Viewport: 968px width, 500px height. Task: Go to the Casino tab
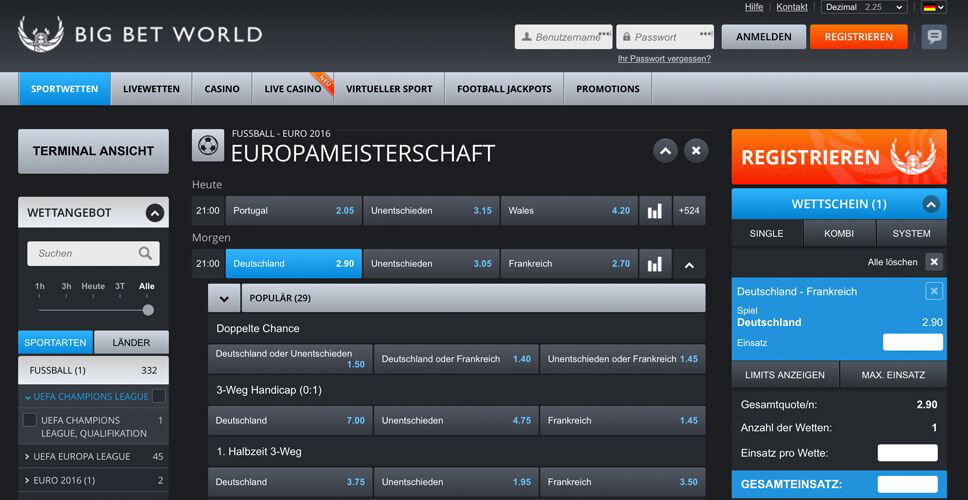[222, 89]
